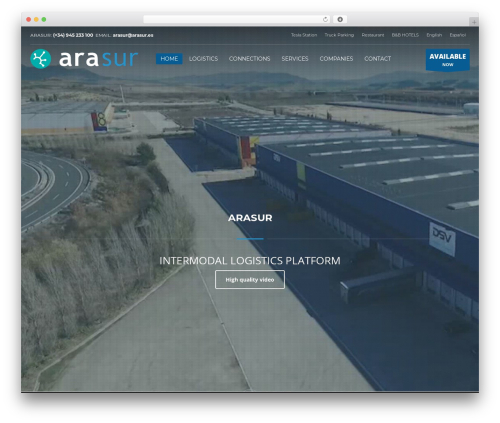Screen dimensions: 500x423
Task: Open the Truck Parking link
Action: pyautogui.click(x=339, y=35)
